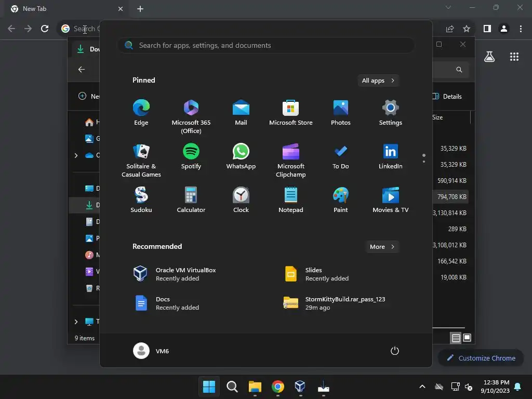
Task: Expand the OneDrive tree node in Explorer
Action: click(76, 155)
